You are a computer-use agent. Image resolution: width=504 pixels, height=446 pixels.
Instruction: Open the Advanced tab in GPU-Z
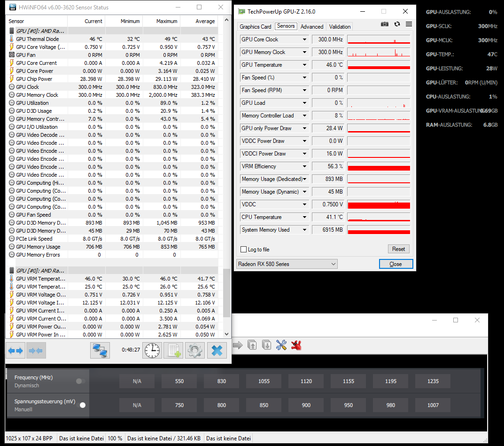pos(312,27)
